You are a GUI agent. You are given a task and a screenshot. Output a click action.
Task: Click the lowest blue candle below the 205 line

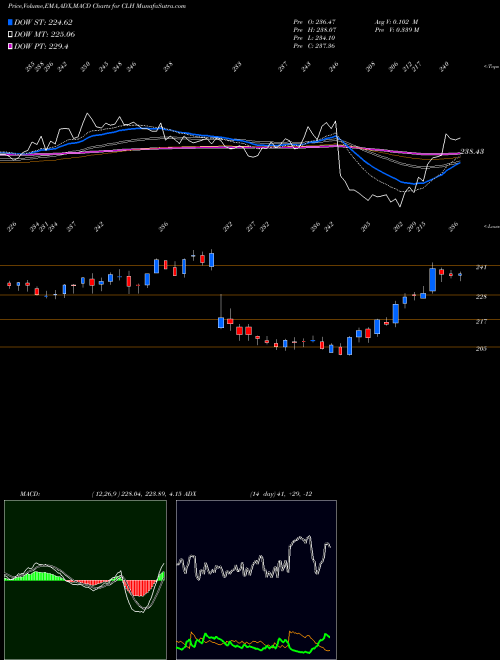click(x=349, y=346)
